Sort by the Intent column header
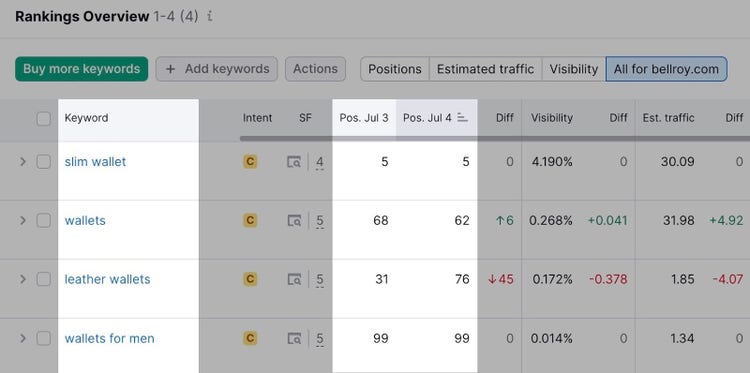The image size is (750, 373). (257, 118)
